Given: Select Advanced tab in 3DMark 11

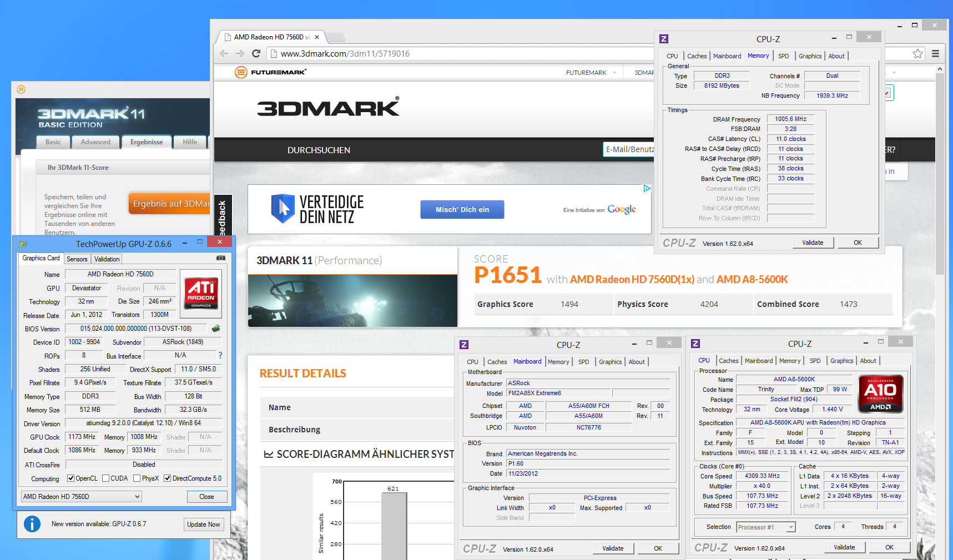Looking at the screenshot, I should [x=95, y=142].
